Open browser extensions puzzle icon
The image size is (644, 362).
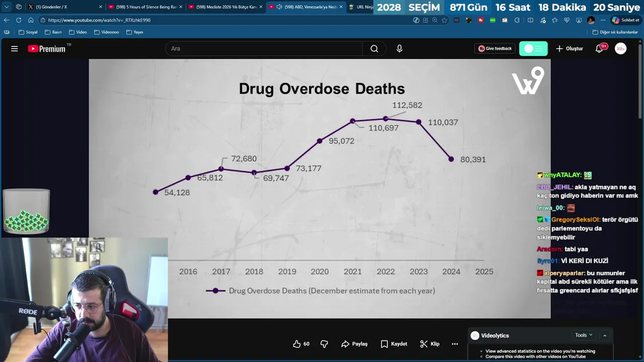[x=517, y=20]
